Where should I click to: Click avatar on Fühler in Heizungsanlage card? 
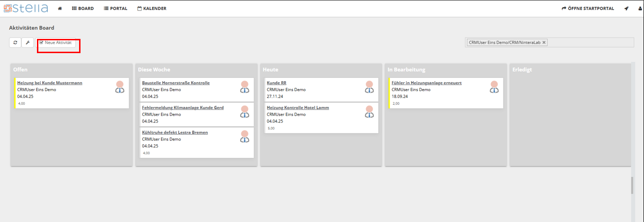494,87
